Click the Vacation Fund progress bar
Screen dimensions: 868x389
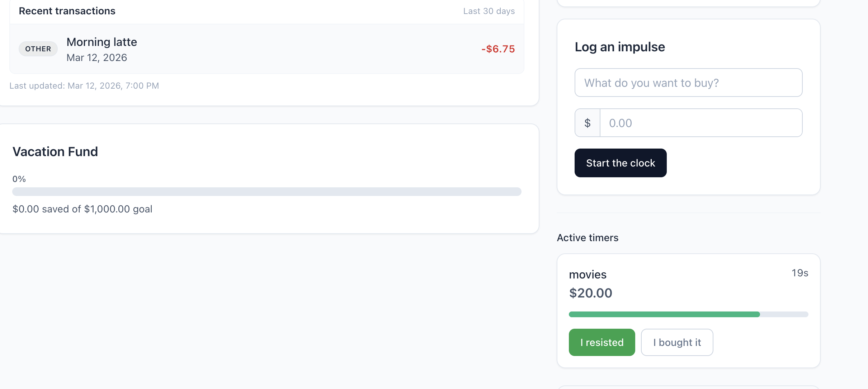(x=267, y=192)
